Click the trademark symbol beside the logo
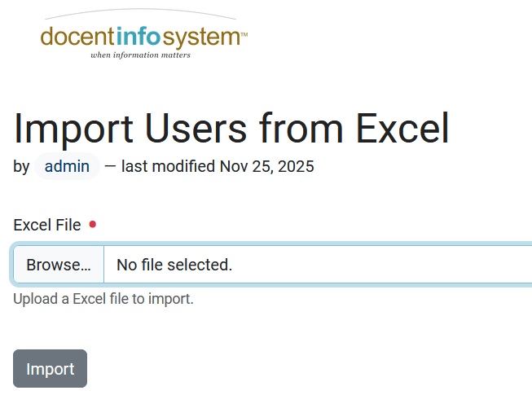This screenshot has height=395, width=532. tap(244, 34)
